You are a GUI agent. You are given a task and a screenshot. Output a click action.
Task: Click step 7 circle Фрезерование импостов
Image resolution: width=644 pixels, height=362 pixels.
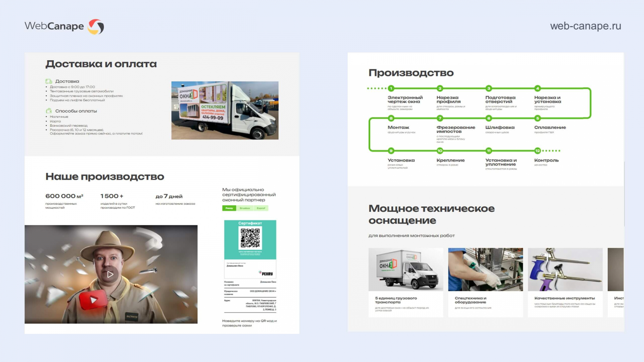point(440,118)
